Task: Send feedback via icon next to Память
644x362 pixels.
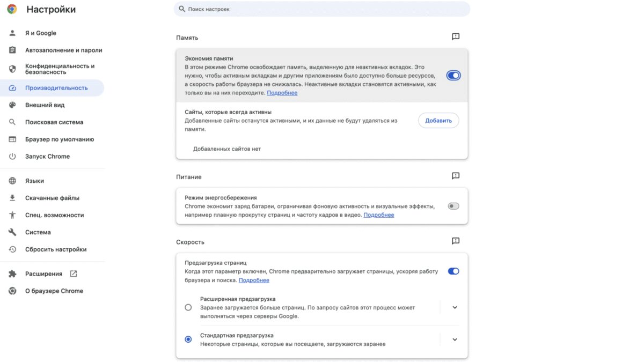Action: pyautogui.click(x=455, y=36)
